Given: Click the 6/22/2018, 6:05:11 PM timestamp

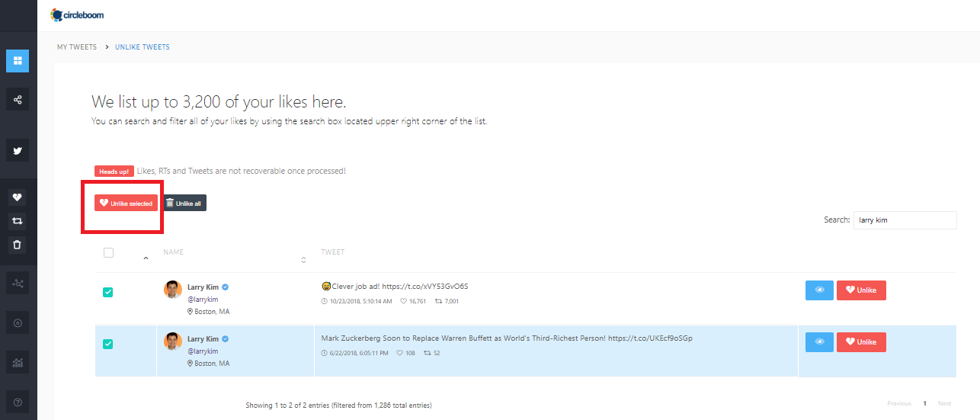Looking at the screenshot, I should (x=358, y=353).
